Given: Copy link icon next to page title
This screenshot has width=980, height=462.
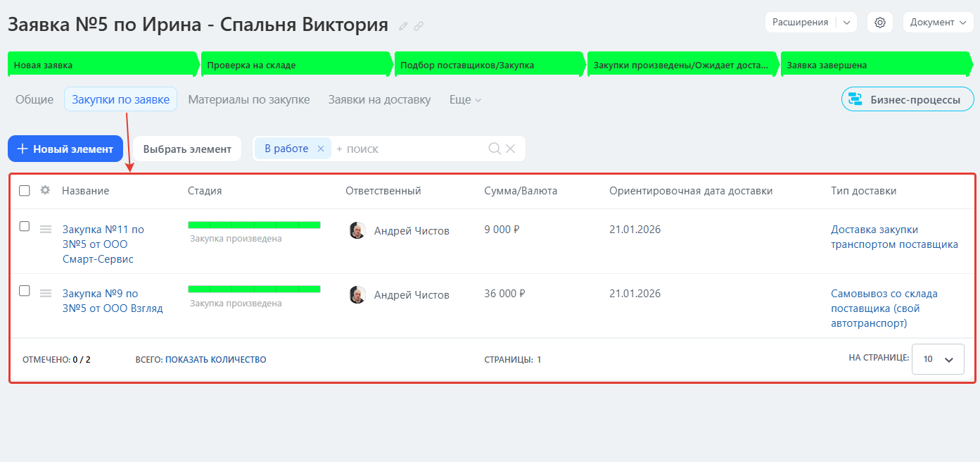Looking at the screenshot, I should (x=419, y=26).
